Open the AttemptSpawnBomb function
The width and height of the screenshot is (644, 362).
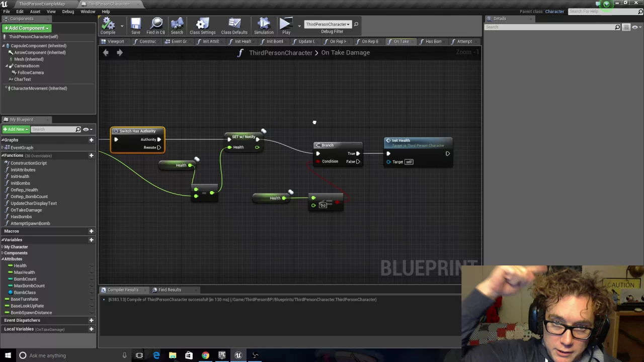30,223
